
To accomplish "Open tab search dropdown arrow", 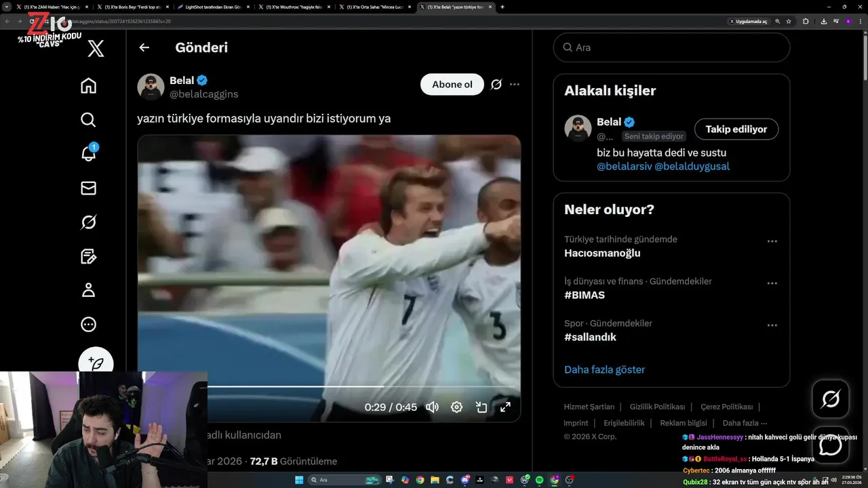I will (7, 7).
